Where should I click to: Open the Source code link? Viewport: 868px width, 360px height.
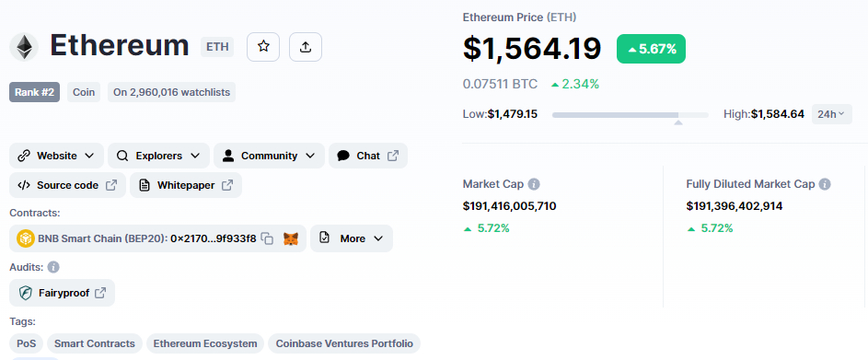point(67,185)
